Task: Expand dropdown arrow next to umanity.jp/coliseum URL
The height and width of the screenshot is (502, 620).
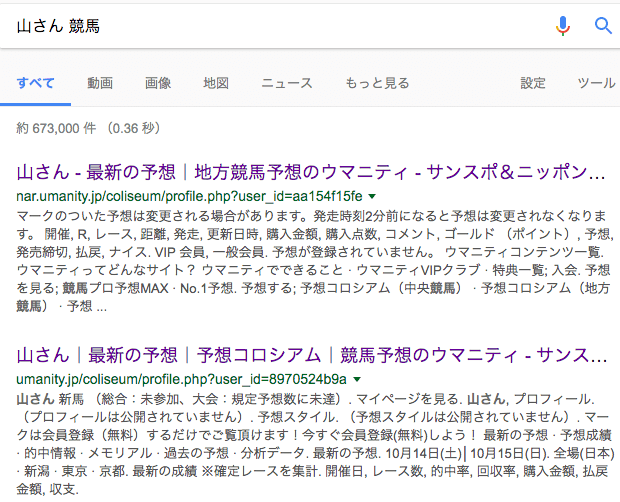Action: click(357, 379)
